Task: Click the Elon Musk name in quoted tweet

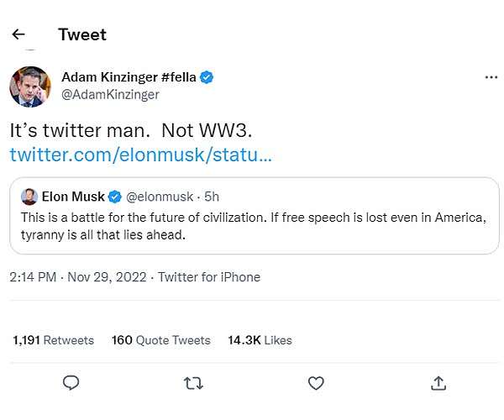Action: (73, 197)
